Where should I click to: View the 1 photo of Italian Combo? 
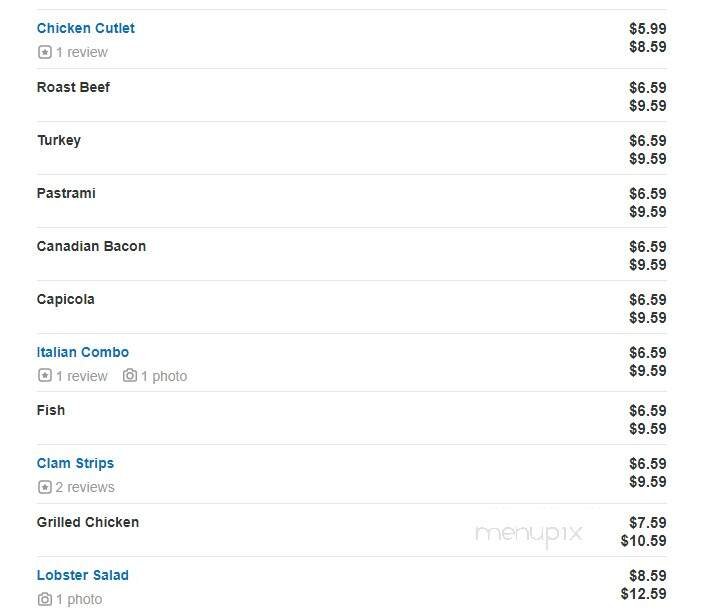click(163, 376)
